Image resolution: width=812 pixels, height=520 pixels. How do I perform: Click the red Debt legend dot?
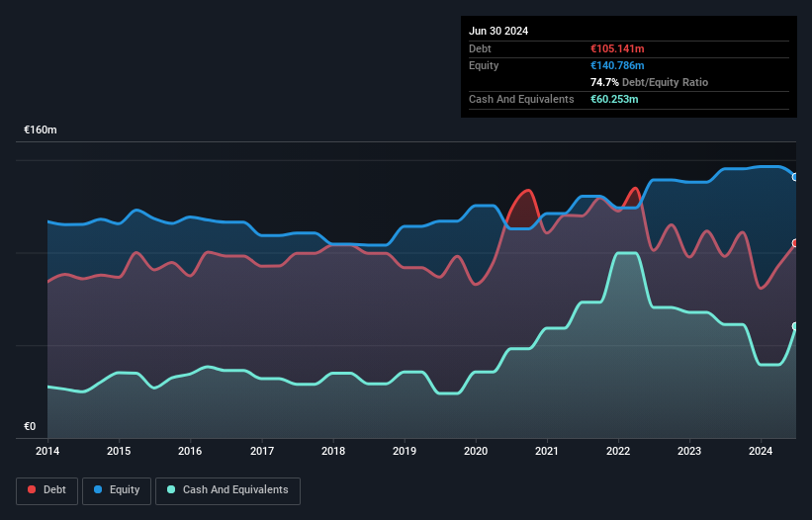(32, 489)
